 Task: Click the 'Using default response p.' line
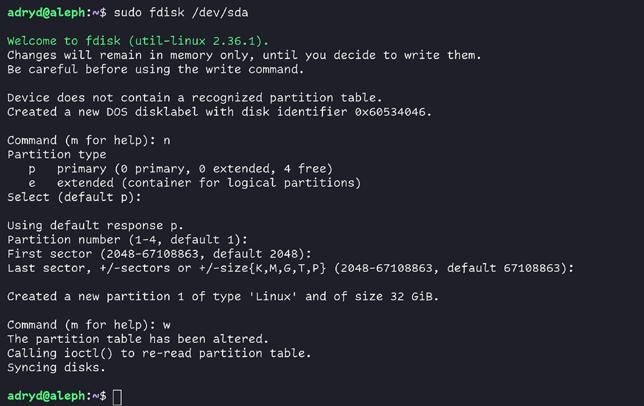(95, 226)
